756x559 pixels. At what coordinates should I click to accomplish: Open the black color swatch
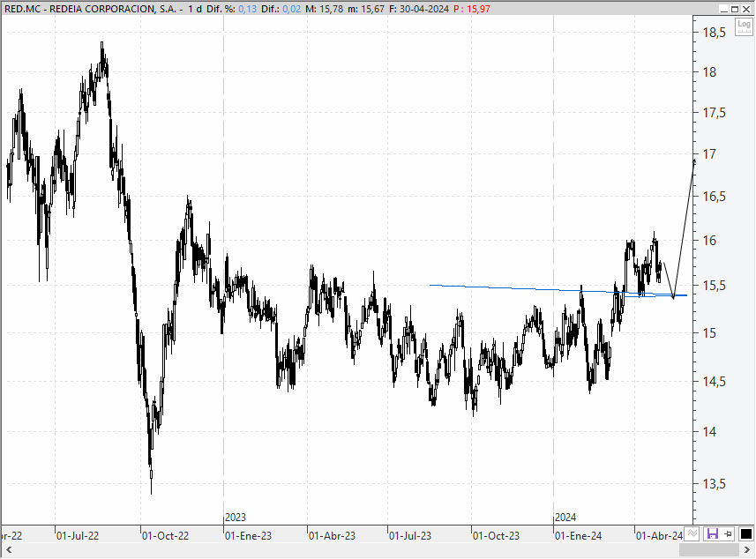point(745,533)
